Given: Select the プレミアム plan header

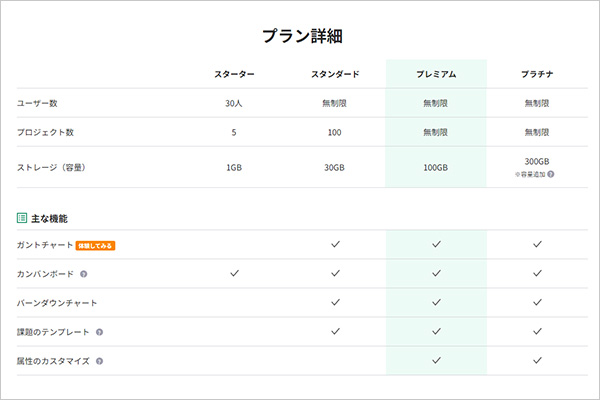Looking at the screenshot, I should tap(436, 74).
